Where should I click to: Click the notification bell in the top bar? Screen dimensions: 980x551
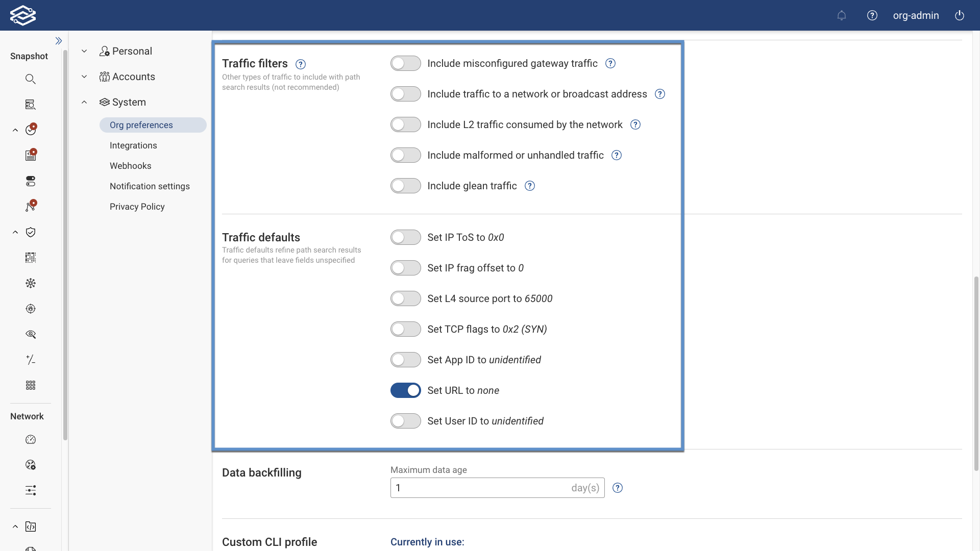841,15
